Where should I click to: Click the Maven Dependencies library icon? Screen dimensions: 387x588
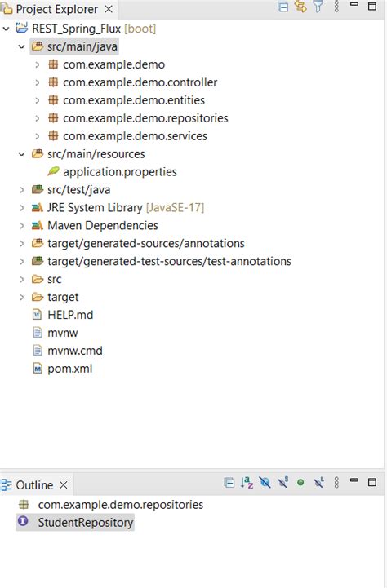[x=38, y=225]
